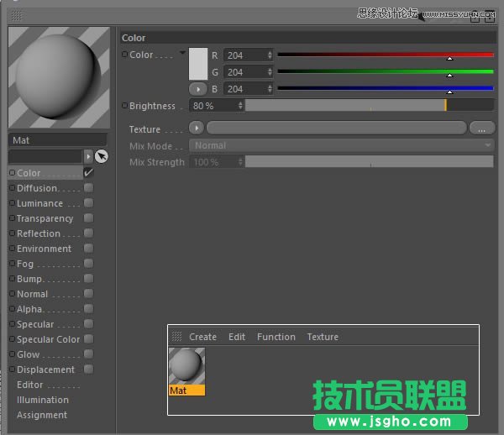Enable the Alpha channel checkbox
This screenshot has height=435, width=504.
click(x=88, y=308)
